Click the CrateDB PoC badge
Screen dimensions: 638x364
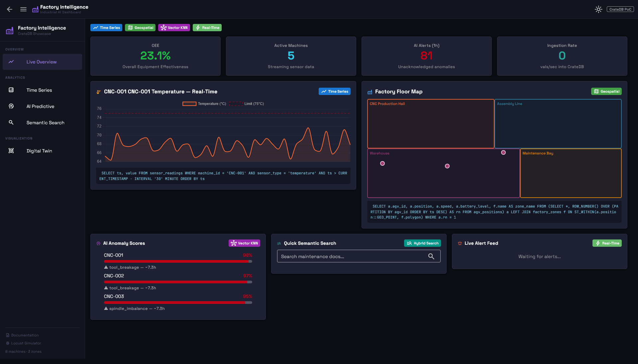click(x=620, y=9)
